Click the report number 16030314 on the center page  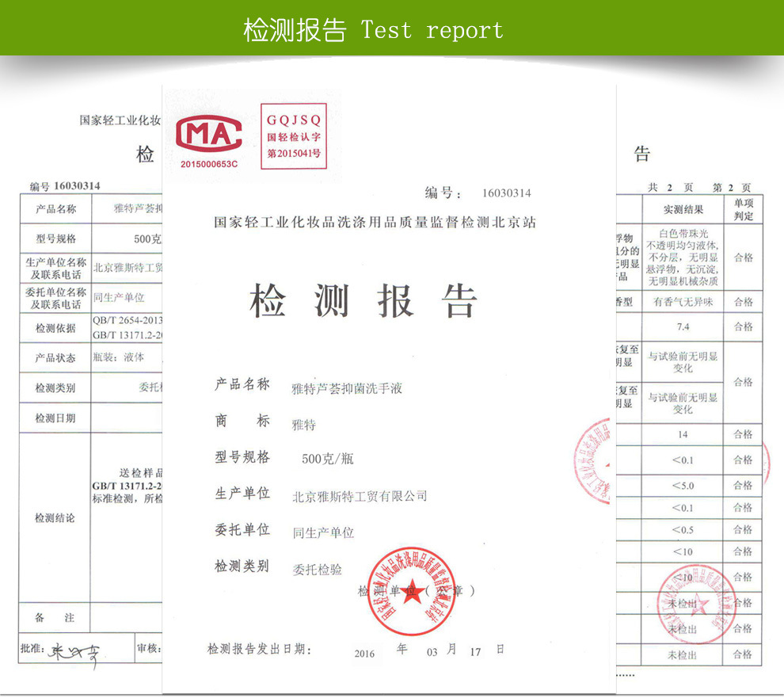[506, 193]
